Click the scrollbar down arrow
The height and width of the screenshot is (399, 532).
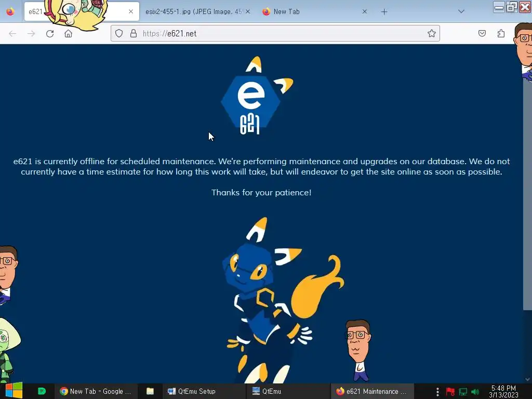527,379
